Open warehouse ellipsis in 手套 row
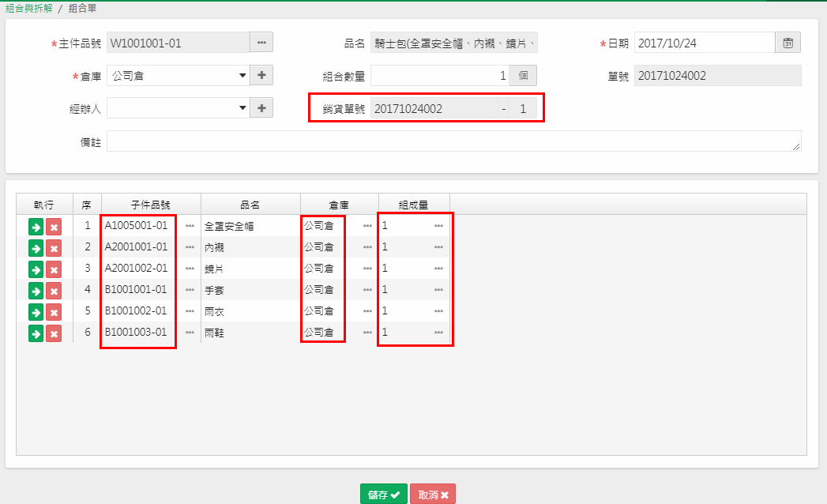This screenshot has height=504, width=827. 367,290
